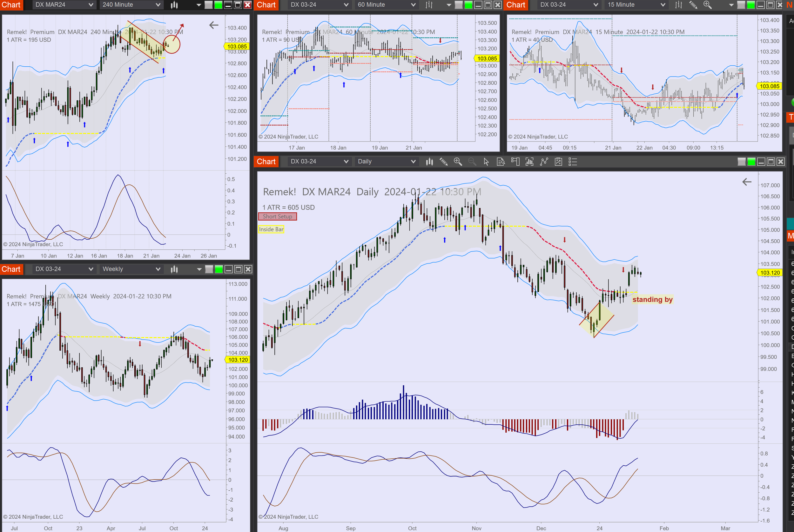The height and width of the screenshot is (532, 794).
Task: Open the 240 Minute interval dropdown
Action: tap(131, 5)
